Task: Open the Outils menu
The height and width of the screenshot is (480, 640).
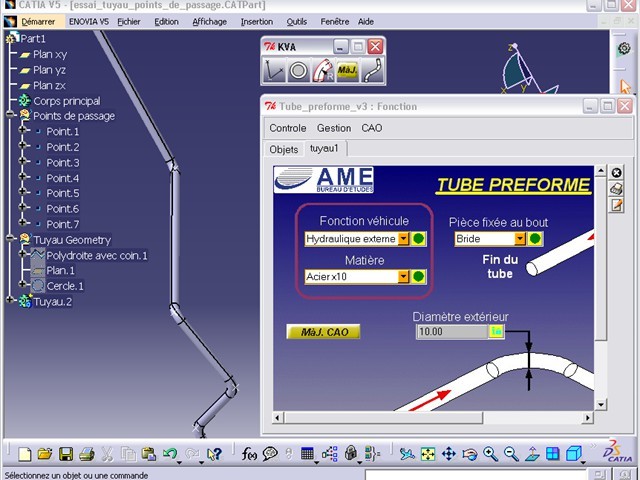Action: (297, 22)
